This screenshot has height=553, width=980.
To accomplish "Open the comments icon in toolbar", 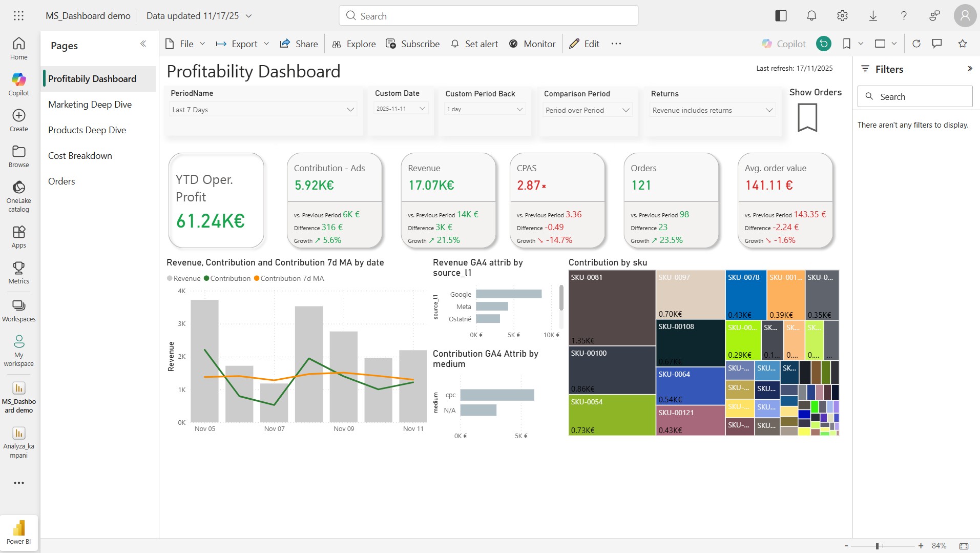I will [937, 44].
